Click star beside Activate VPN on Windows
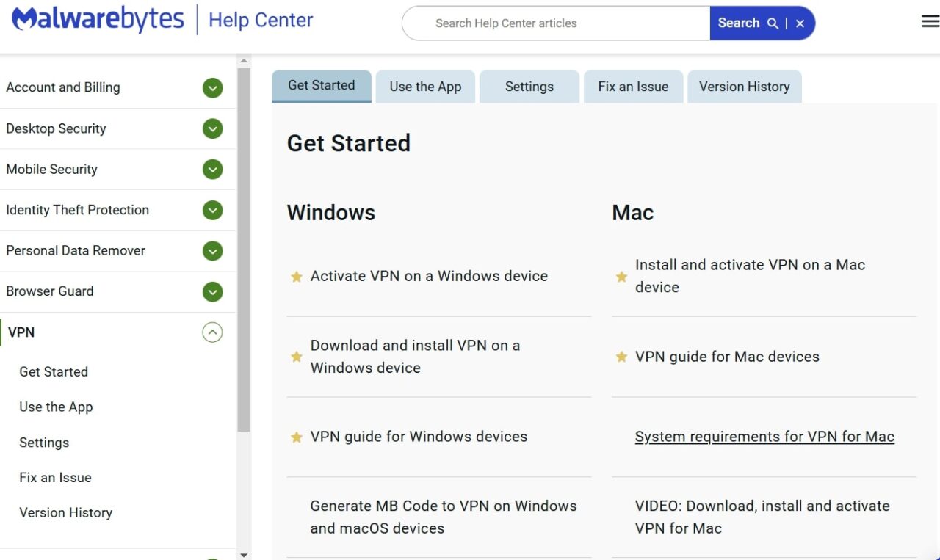Image resolution: width=940 pixels, height=560 pixels. point(297,277)
